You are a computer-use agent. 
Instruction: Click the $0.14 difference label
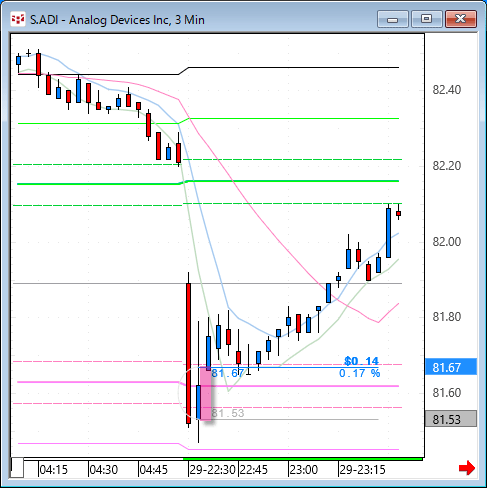[361, 361]
